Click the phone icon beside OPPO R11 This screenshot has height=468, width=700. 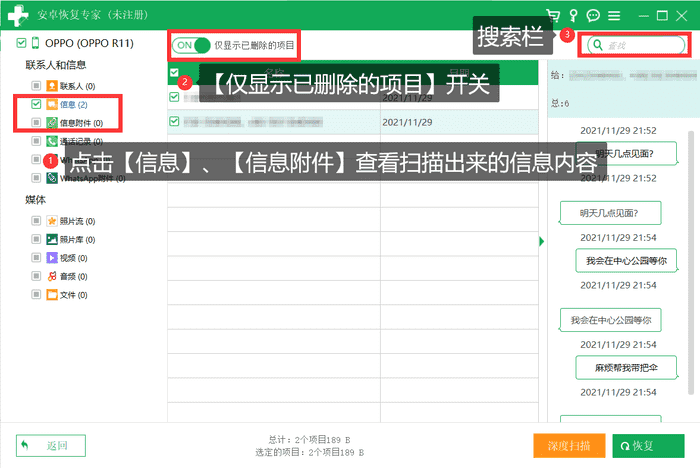coord(35,43)
